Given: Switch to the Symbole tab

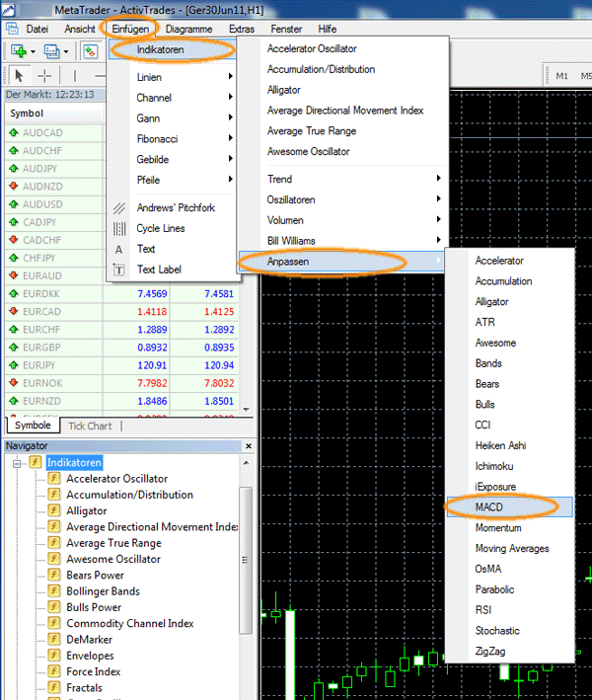Looking at the screenshot, I should pyautogui.click(x=33, y=425).
